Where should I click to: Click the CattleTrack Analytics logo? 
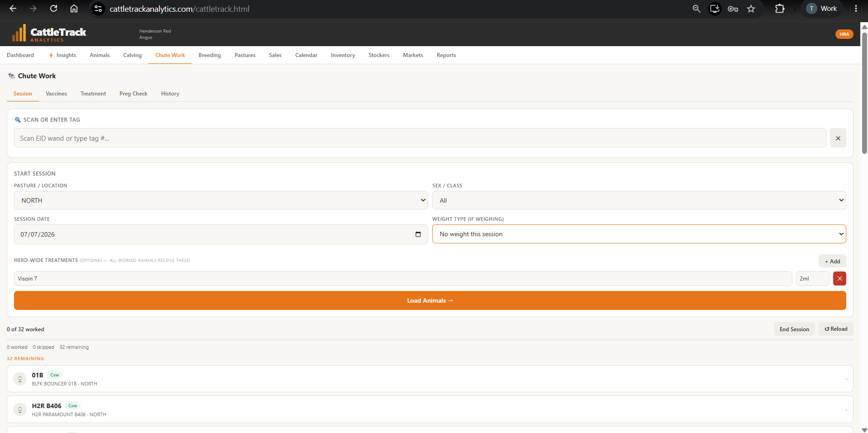point(49,33)
